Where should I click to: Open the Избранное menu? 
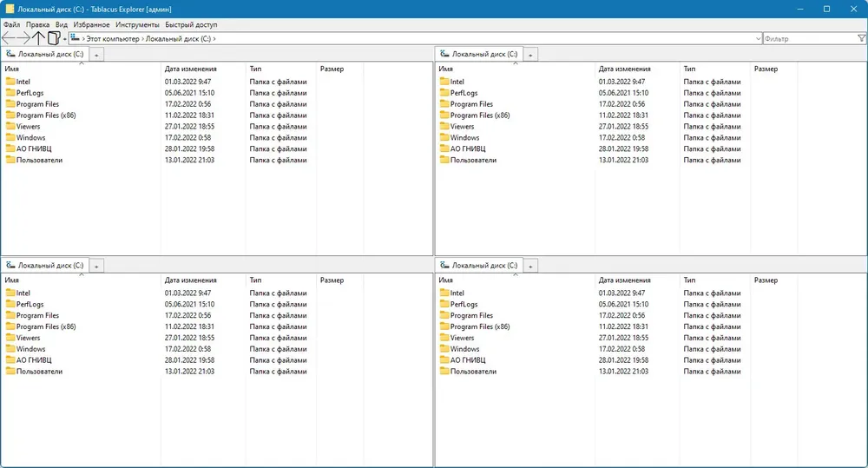point(91,24)
